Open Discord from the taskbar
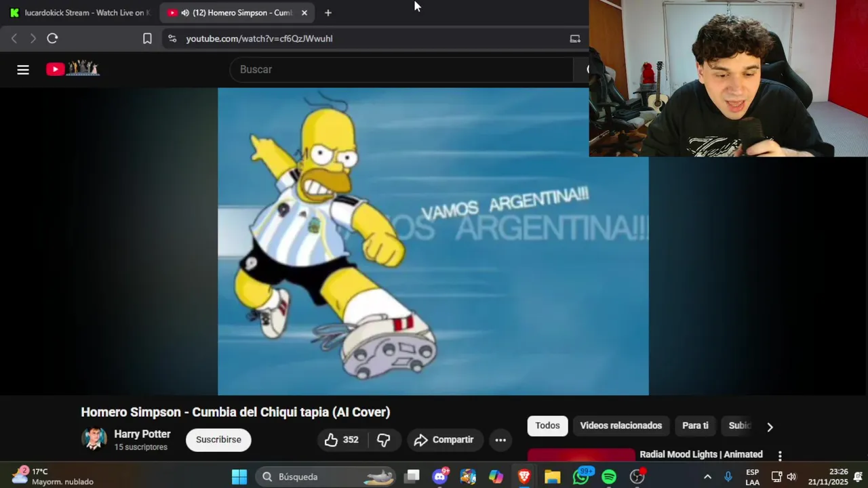The width and height of the screenshot is (868, 488). 440,477
